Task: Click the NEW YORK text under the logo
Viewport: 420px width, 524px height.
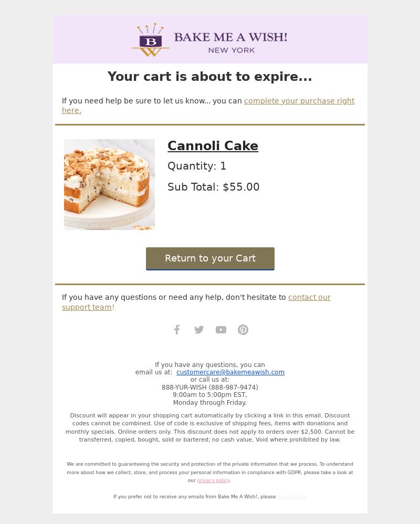Action: pyautogui.click(x=232, y=50)
